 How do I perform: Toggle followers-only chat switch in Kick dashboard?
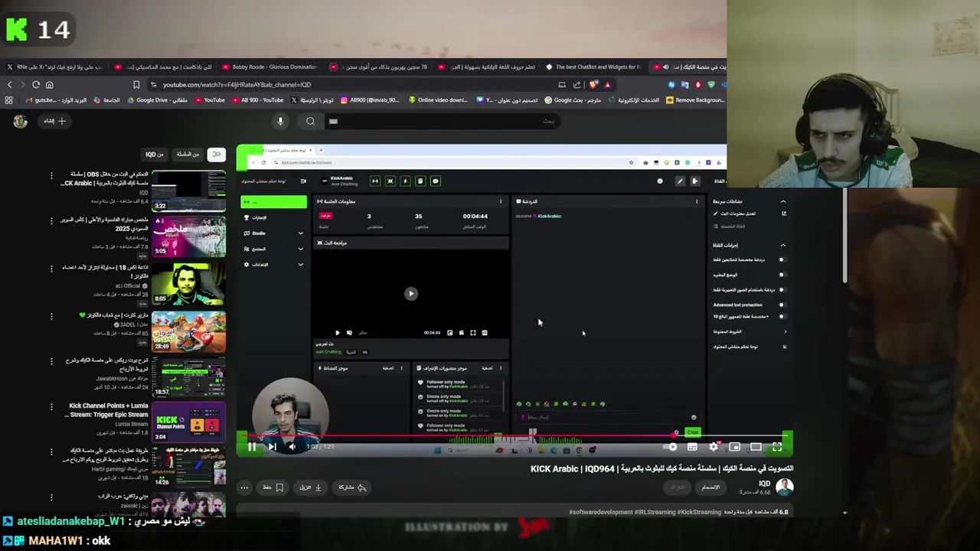click(x=782, y=259)
